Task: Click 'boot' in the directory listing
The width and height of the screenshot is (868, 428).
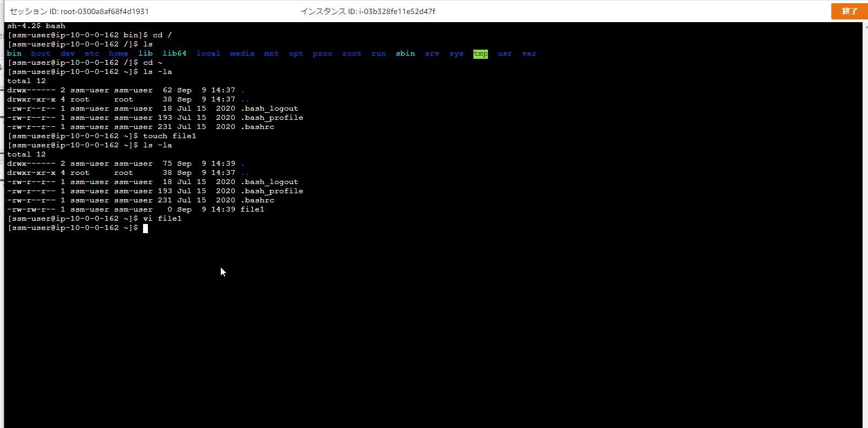Action: tap(41, 53)
